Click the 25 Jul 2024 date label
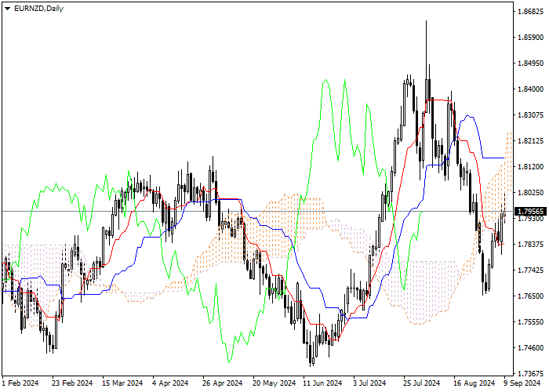 tap(422, 383)
